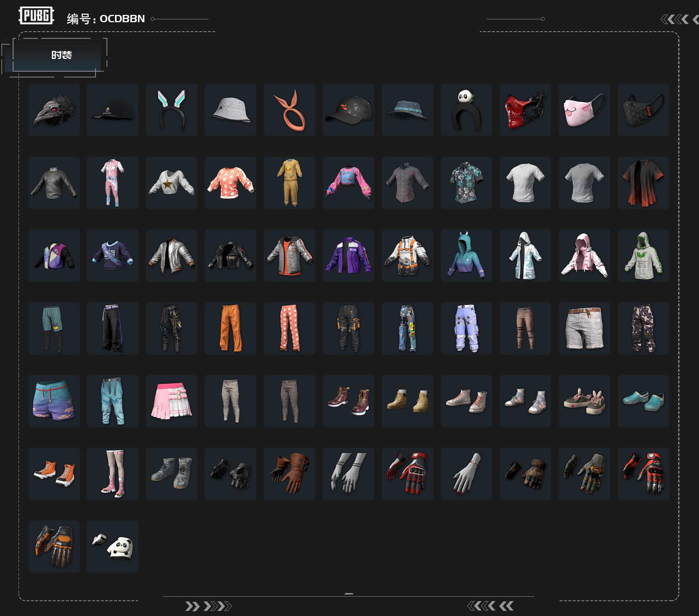Choose the panda headband item
Image resolution: width=699 pixels, height=616 pixels.
tap(466, 110)
